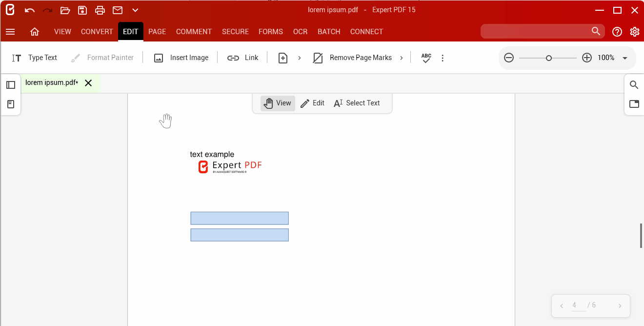The width and height of the screenshot is (644, 326).
Task: Open the Help question mark icon
Action: click(x=617, y=32)
